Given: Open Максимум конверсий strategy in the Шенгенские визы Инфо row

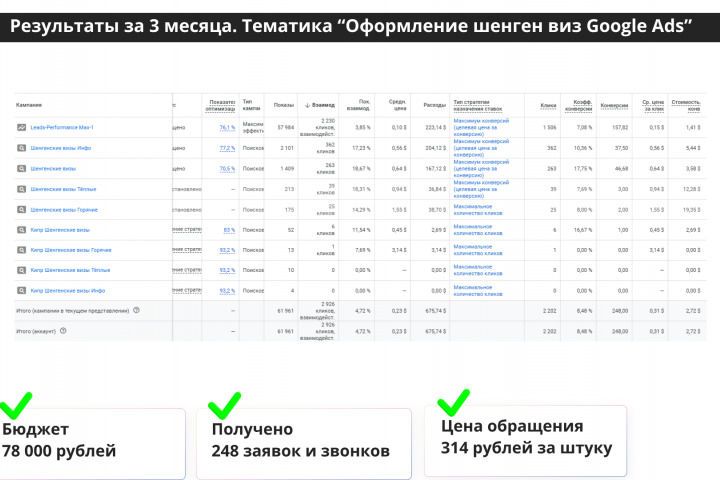Looking at the screenshot, I should coord(481,148).
